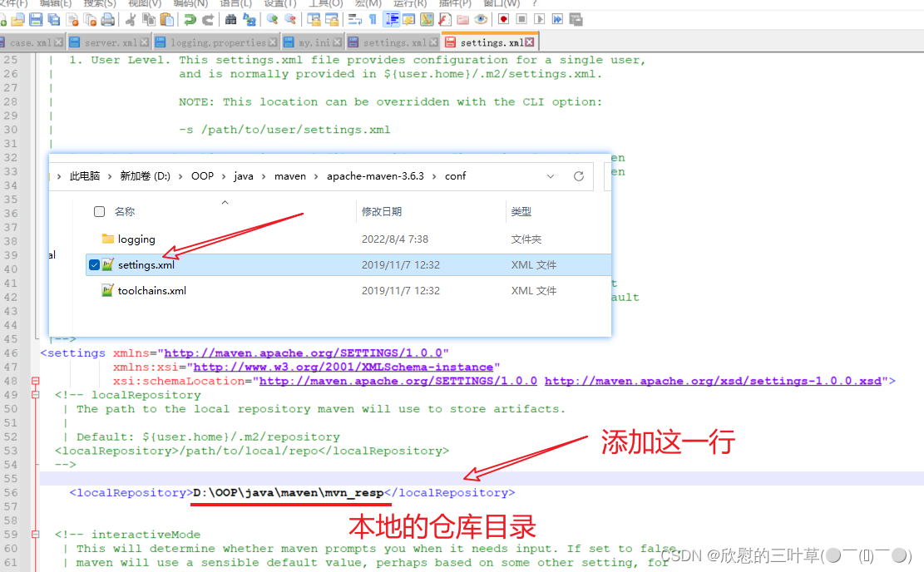Play back the recorded macro icon
The image size is (924, 572).
[539, 19]
